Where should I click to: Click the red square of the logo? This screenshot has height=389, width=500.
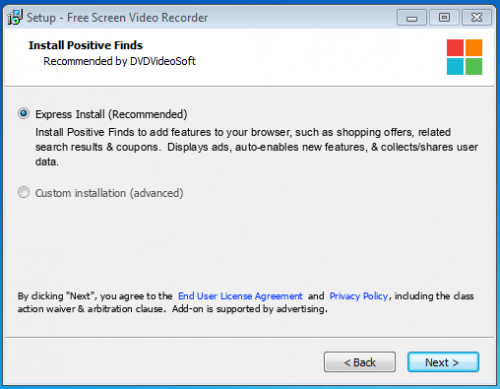pyautogui.click(x=455, y=48)
